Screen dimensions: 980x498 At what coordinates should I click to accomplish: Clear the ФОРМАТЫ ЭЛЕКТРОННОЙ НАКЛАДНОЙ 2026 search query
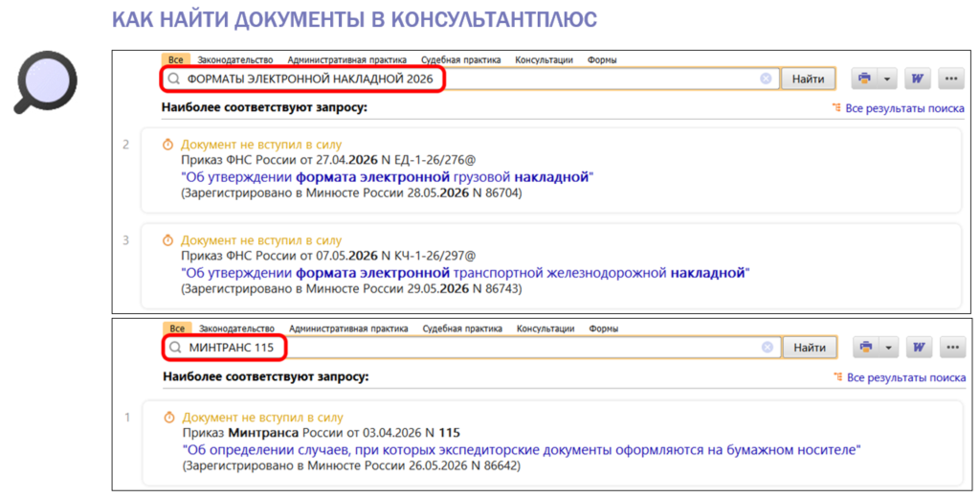tap(766, 79)
